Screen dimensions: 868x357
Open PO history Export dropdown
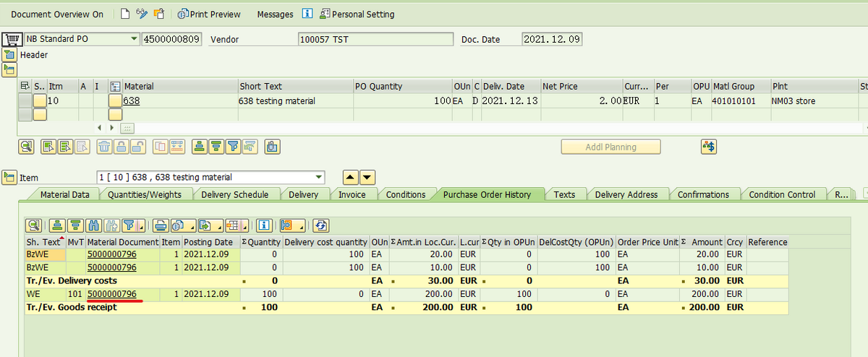(x=209, y=225)
